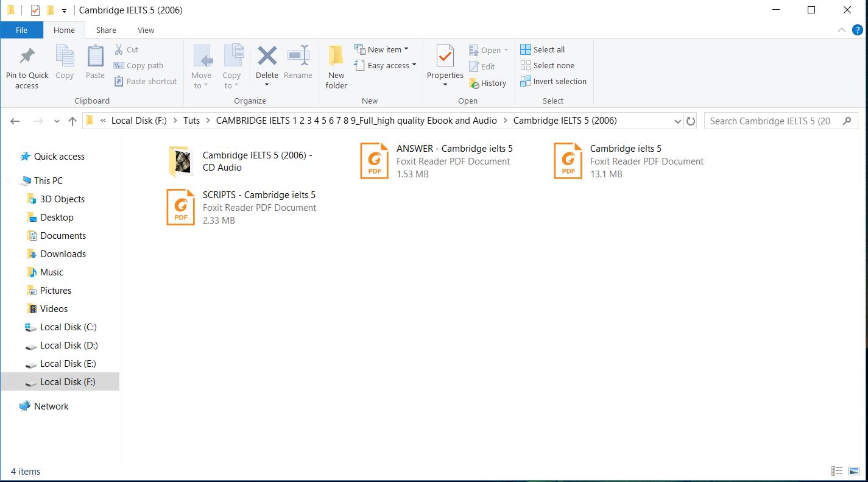Go back with the left arrow
Image resolution: width=868 pixels, height=482 pixels.
15,121
